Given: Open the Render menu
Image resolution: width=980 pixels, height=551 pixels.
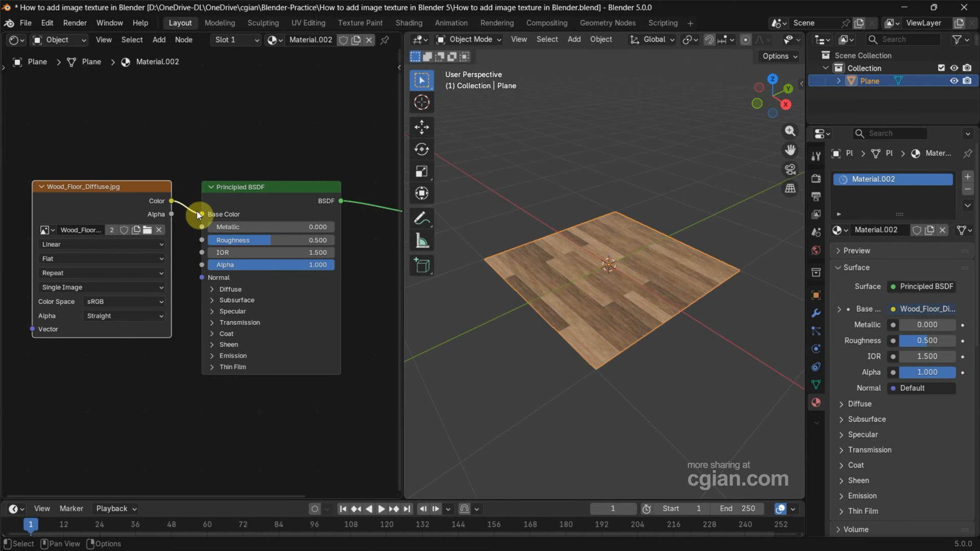Looking at the screenshot, I should (x=75, y=23).
